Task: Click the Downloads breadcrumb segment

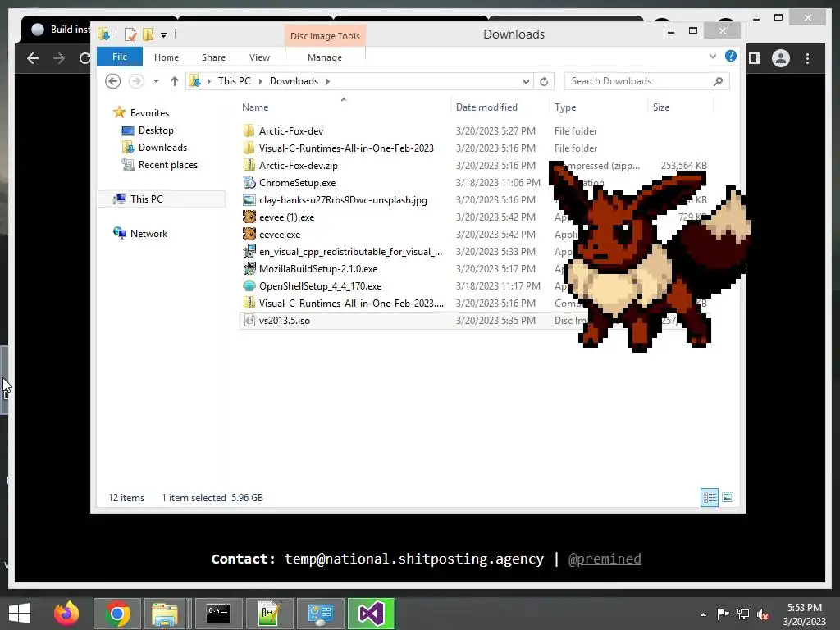Action: coord(294,81)
